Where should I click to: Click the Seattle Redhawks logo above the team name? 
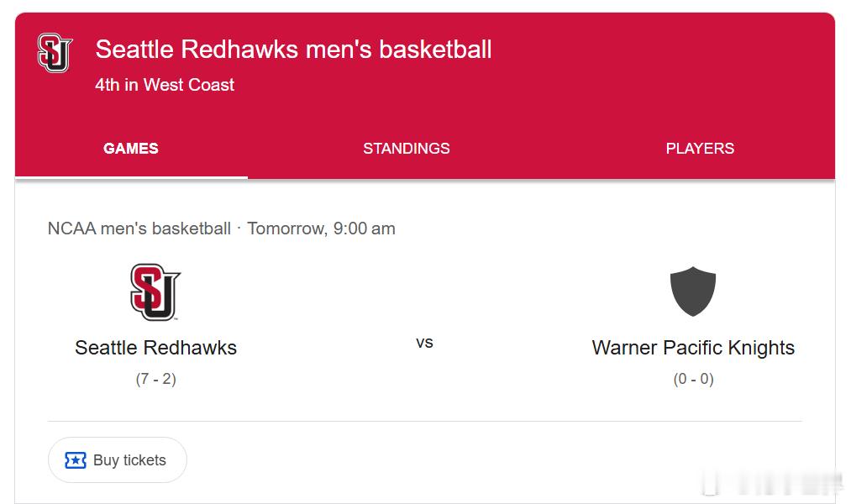coord(155,292)
